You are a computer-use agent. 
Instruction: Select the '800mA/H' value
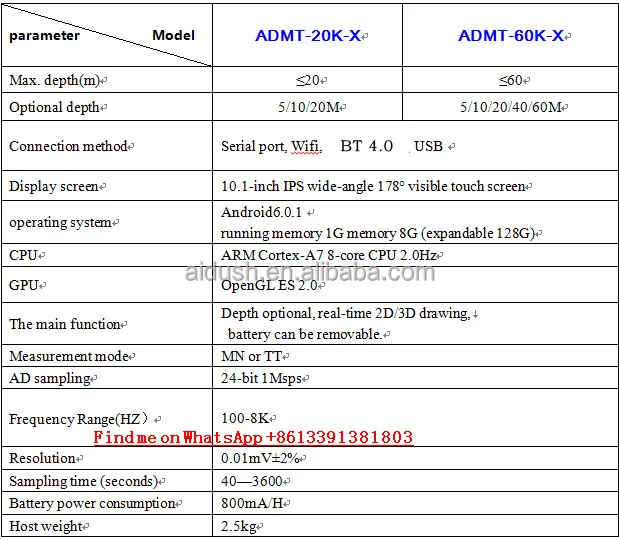(252, 503)
